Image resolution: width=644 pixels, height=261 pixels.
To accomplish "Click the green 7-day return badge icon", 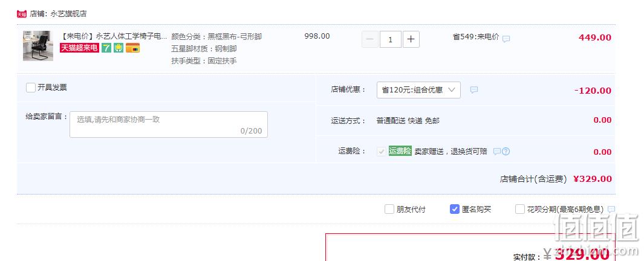I will click(x=106, y=48).
